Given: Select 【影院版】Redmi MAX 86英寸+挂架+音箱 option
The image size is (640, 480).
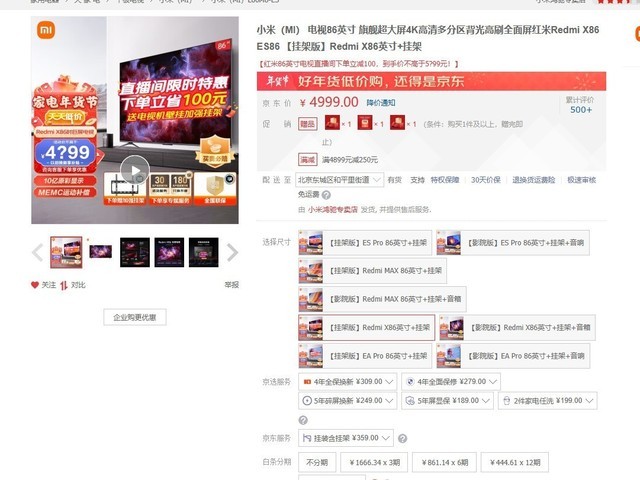Looking at the screenshot, I should [x=382, y=299].
